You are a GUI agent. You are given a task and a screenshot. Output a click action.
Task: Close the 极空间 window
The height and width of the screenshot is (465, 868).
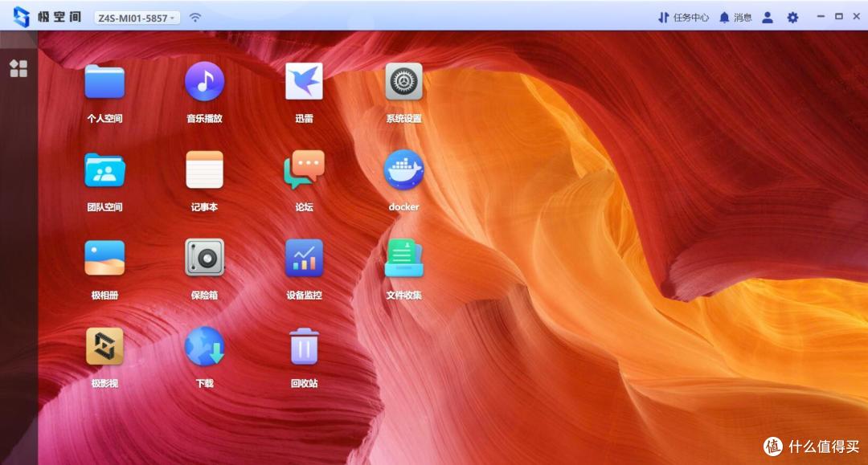click(857, 17)
